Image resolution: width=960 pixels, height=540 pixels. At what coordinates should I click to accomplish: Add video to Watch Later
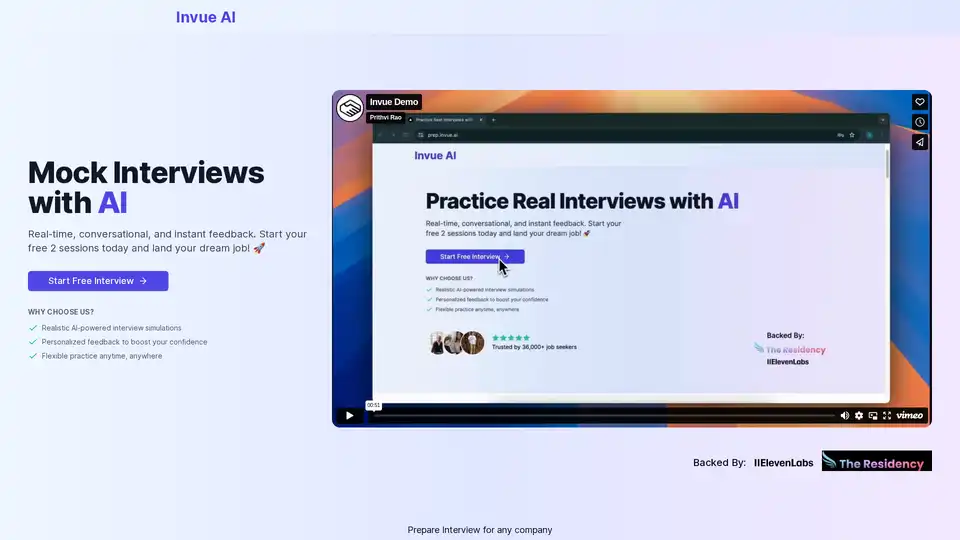920,122
